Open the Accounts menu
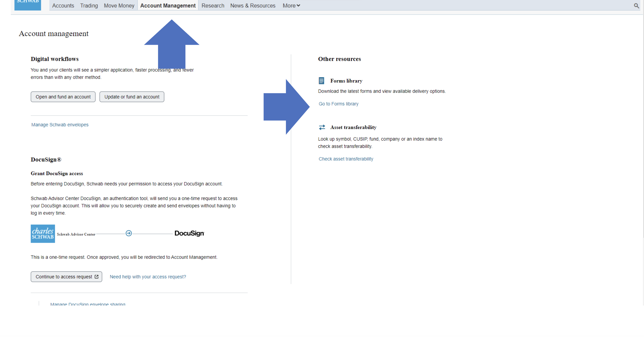 click(63, 5)
